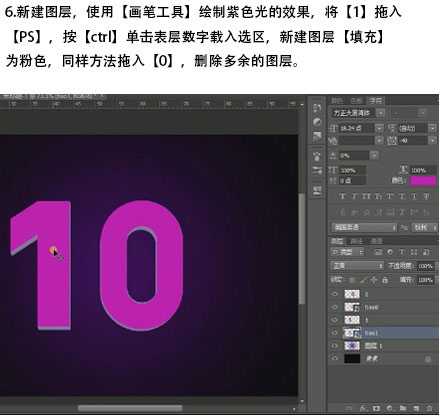
Task: Apply Underline text style
Action: coord(414,196)
